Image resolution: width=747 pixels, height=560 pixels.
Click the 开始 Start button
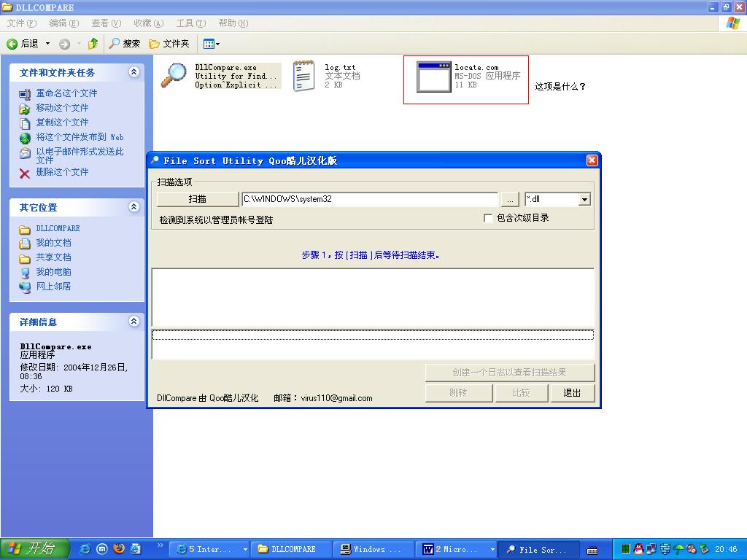[x=35, y=549]
